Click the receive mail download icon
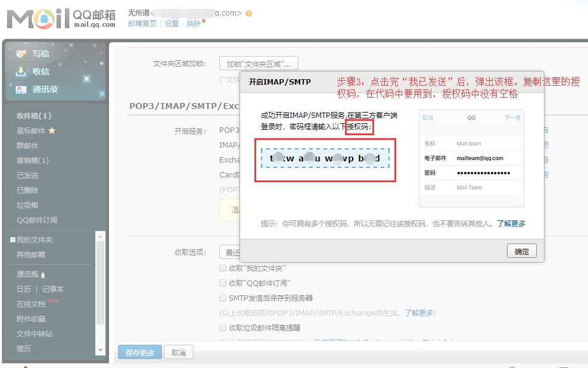This screenshot has width=588, height=368. 21,71
